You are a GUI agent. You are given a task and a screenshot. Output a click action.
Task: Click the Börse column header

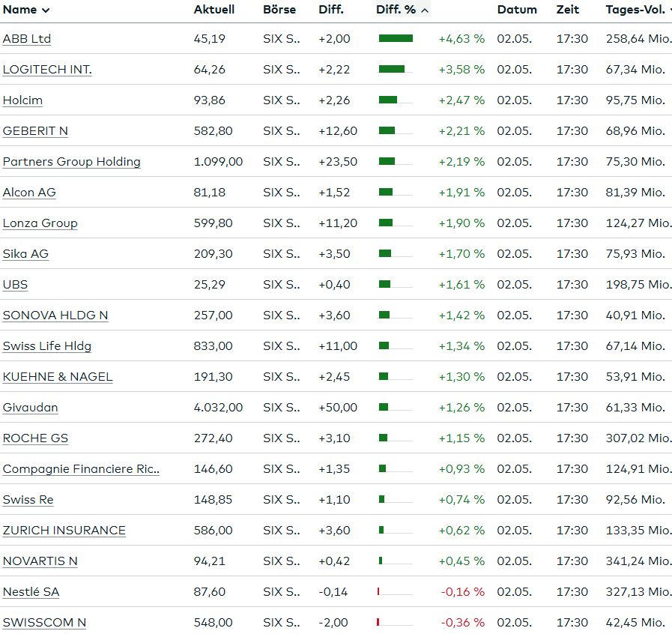point(279,10)
